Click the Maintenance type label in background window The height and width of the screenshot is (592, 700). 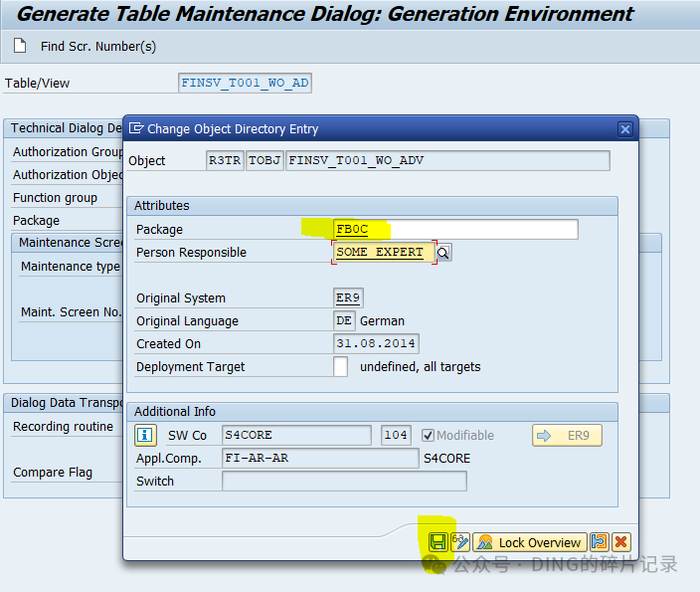70,267
